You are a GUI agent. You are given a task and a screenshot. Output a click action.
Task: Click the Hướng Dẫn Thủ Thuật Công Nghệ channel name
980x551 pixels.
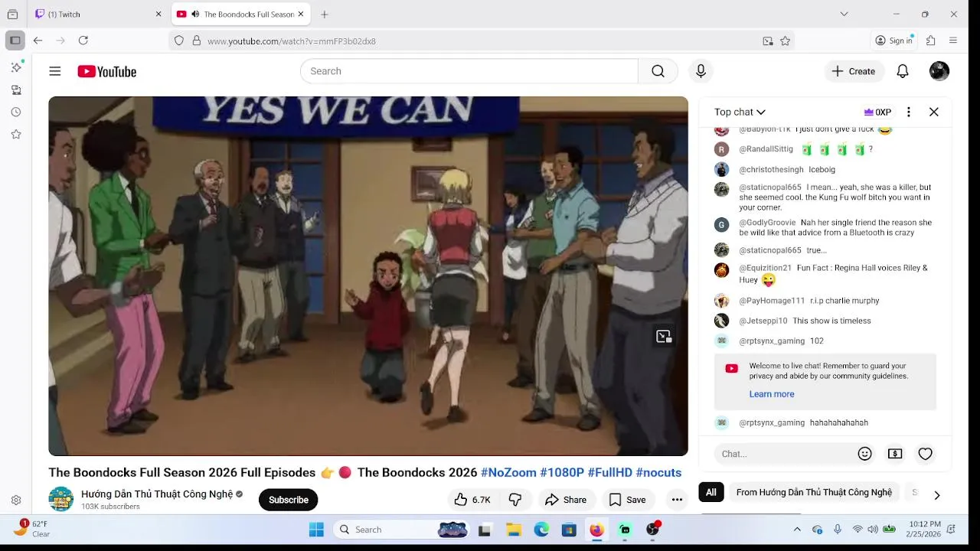click(x=157, y=494)
